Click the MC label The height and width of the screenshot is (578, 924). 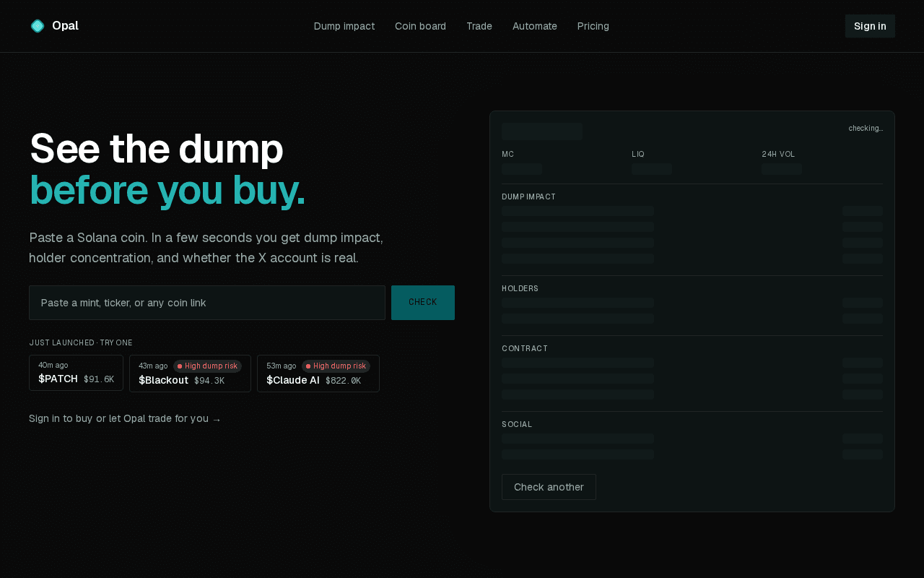coord(508,155)
